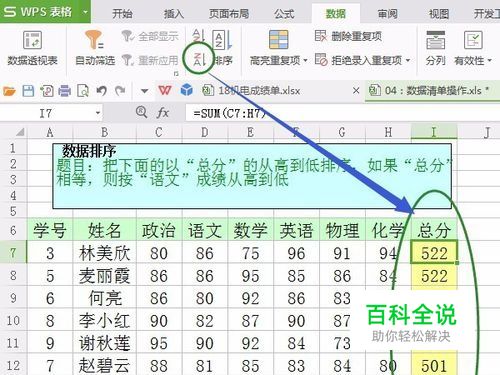This screenshot has width=500, height=375.
Task: Switch to the 开始 ribbon tab
Action: [x=122, y=14]
